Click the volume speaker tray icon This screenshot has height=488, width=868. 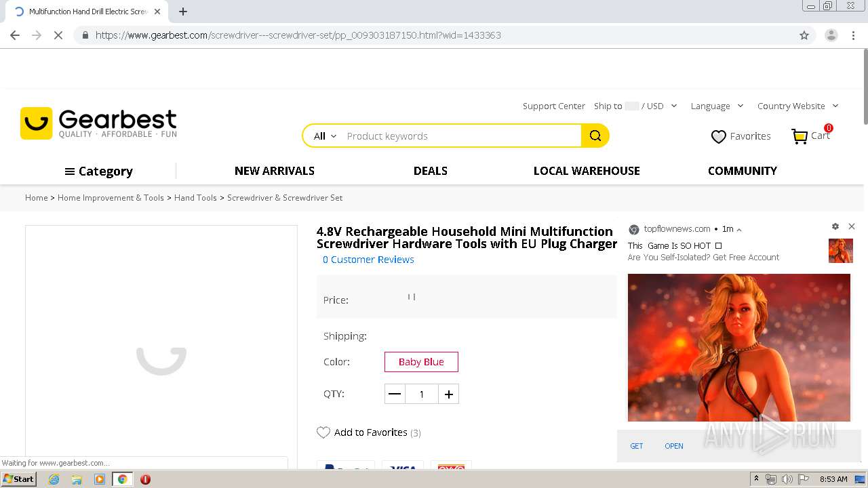[x=787, y=479]
